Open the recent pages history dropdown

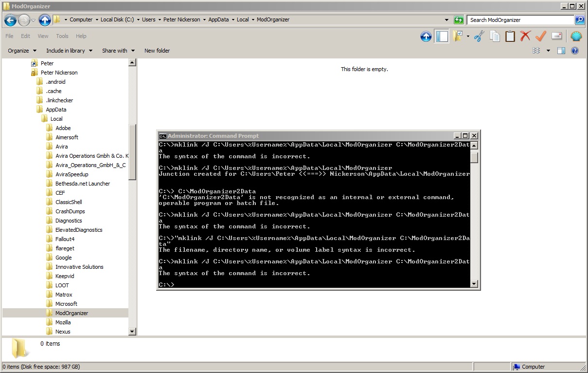(x=34, y=20)
